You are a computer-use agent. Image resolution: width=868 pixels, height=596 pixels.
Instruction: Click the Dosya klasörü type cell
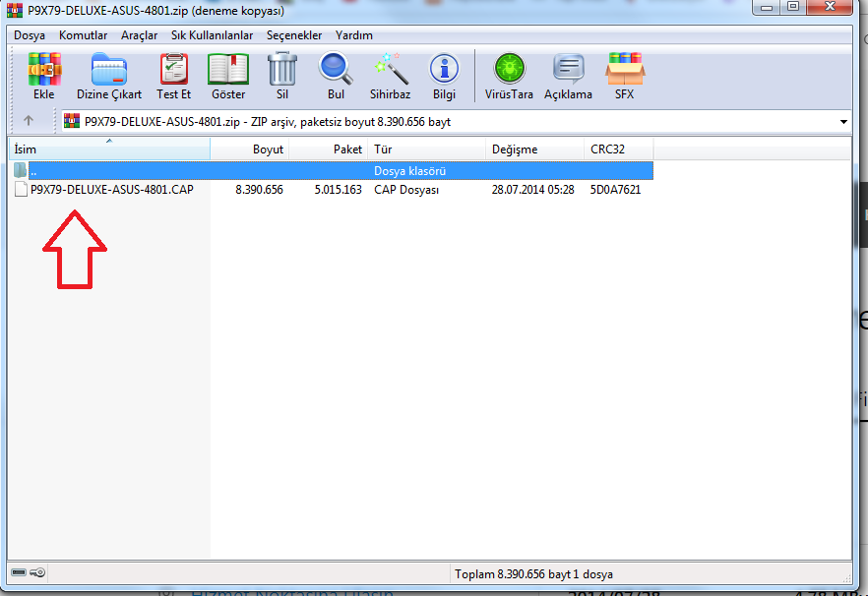[x=409, y=171]
